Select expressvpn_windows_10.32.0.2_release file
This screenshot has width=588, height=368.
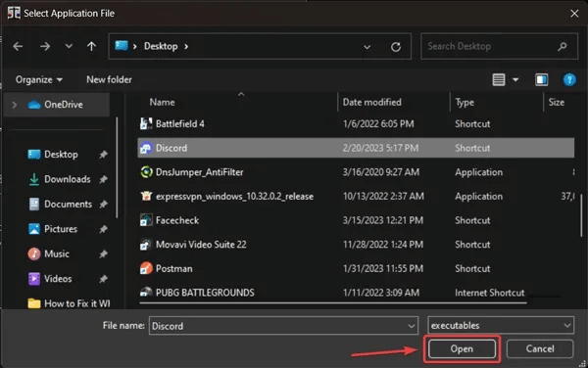(x=356, y=196)
